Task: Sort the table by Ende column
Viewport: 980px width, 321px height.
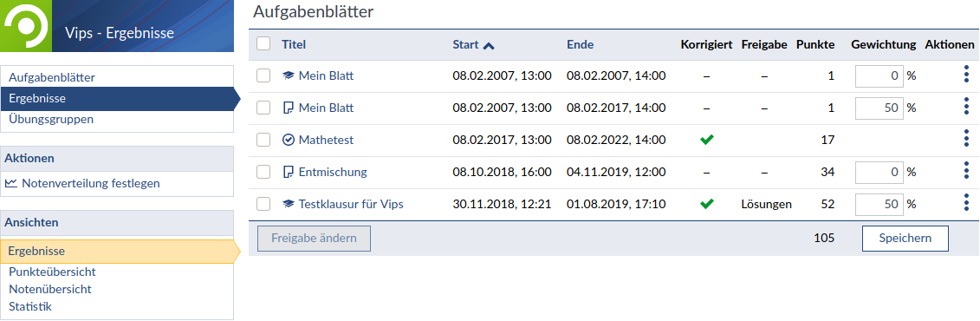Action: tap(580, 44)
